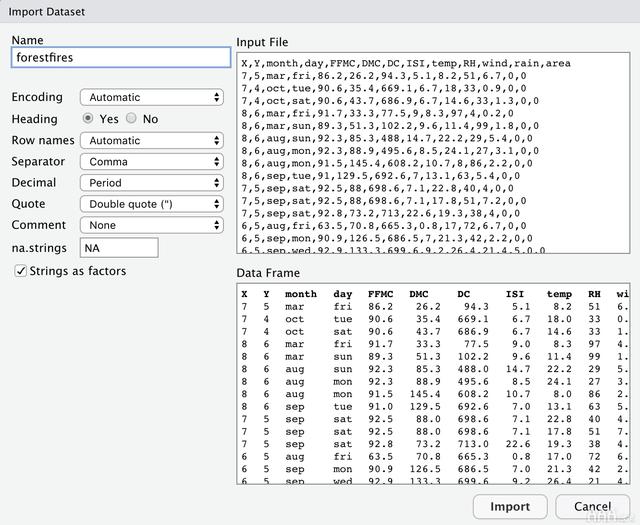Click the DC value 713.0 in Data Frame

[473, 444]
